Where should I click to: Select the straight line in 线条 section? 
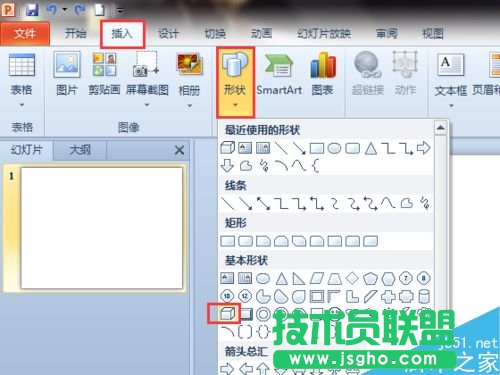point(228,203)
